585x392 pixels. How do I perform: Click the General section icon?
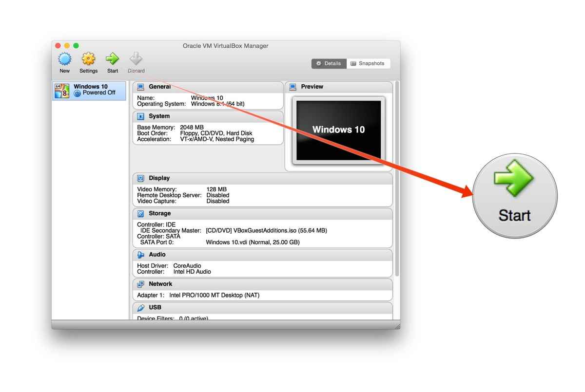pos(141,87)
